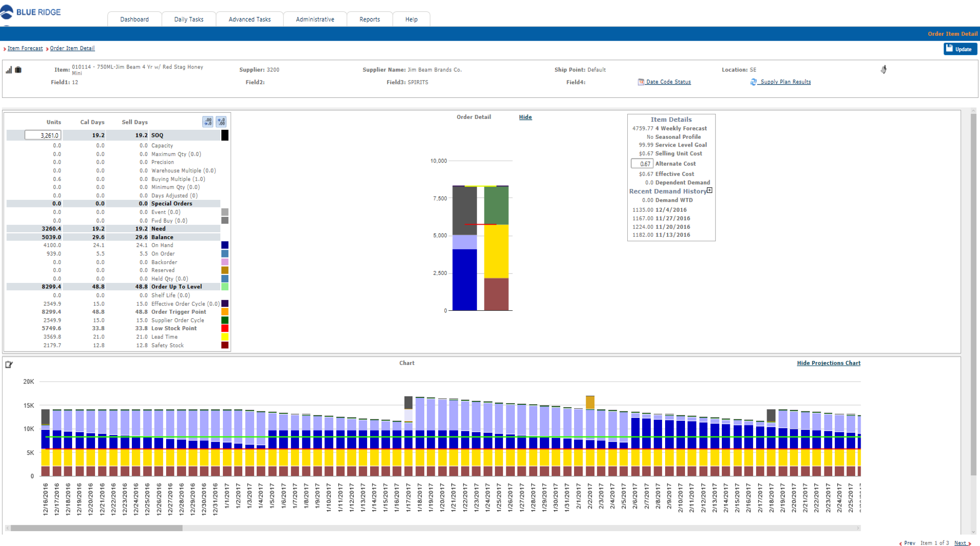Go to Next item link
Screen dimensions: 980x546
pos(961,543)
